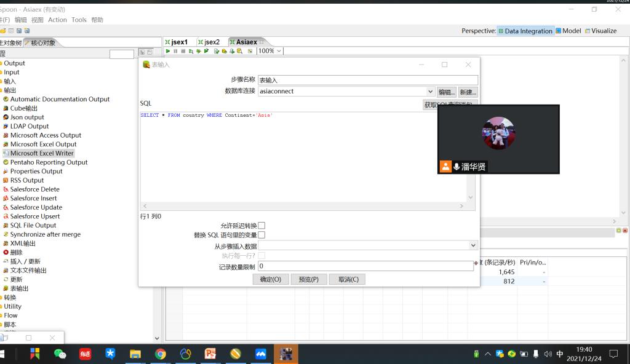Run the transformation with the green play icon
Image resolution: width=630 pixels, height=364 pixels.
(x=168, y=51)
